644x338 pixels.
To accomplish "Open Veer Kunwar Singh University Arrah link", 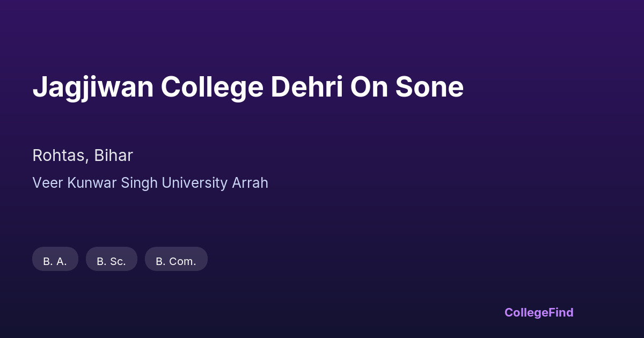I will coord(150,183).
